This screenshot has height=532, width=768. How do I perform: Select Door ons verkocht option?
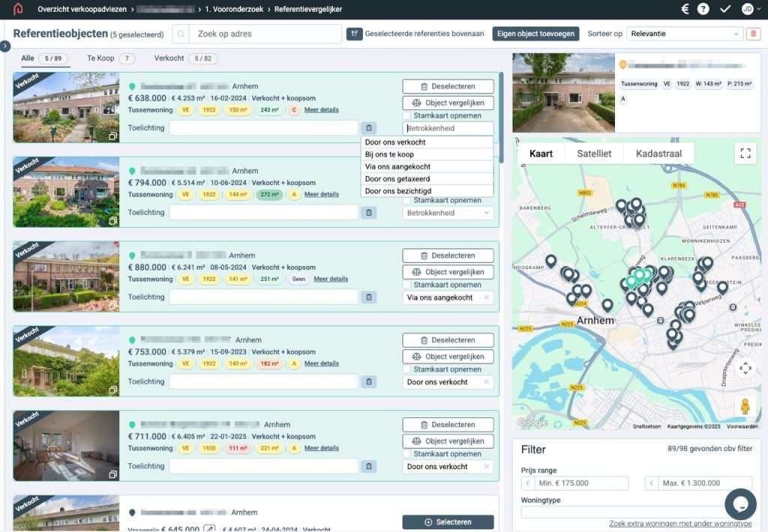point(427,142)
